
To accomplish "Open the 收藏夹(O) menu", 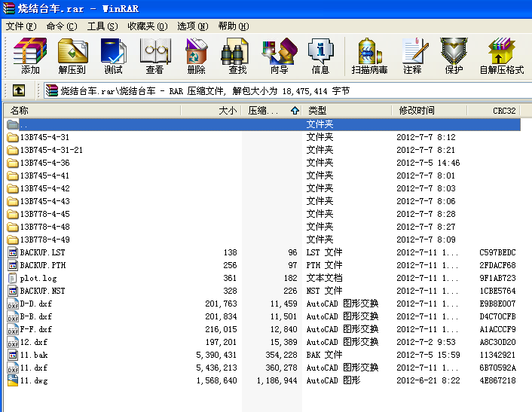I will pyautogui.click(x=148, y=26).
